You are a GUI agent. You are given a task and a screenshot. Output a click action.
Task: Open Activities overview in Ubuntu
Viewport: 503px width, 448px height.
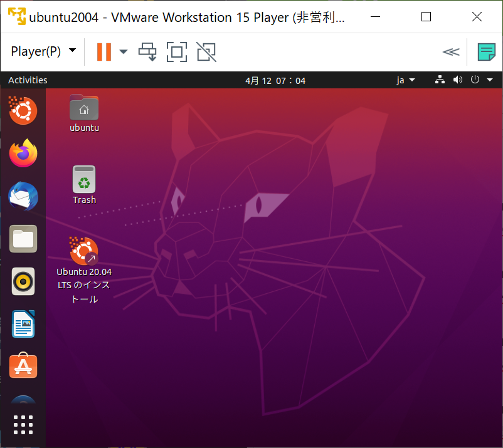coord(28,80)
